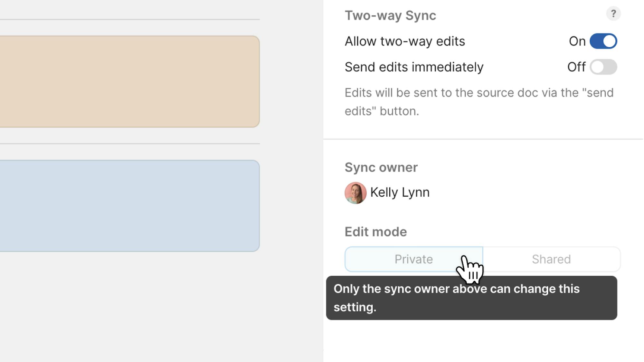
Task: Select the tan colored card
Action: click(x=129, y=81)
